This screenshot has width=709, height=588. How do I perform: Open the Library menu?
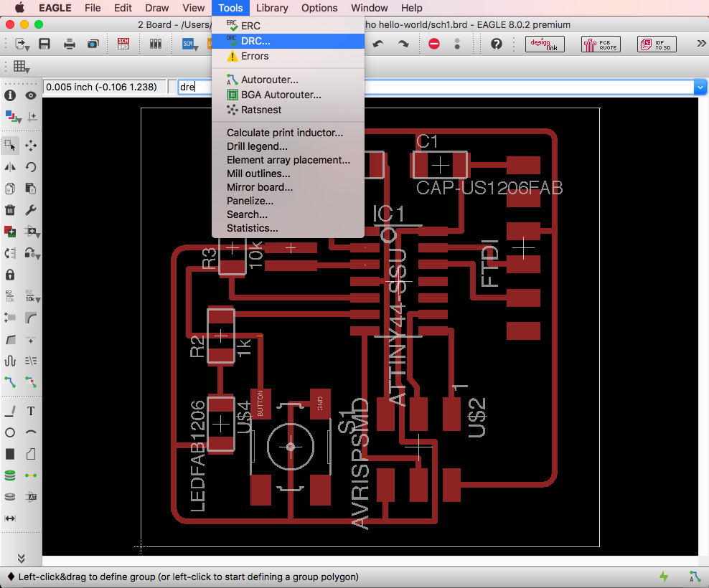[x=272, y=8]
